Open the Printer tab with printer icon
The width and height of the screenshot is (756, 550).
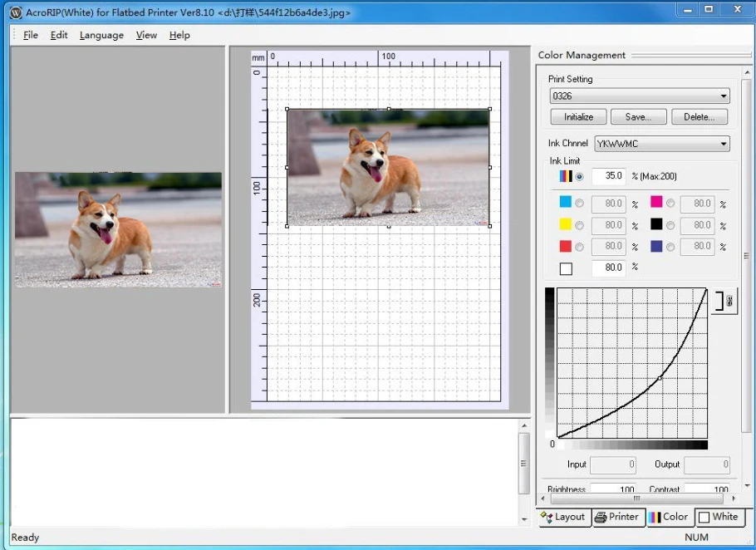(x=617, y=517)
